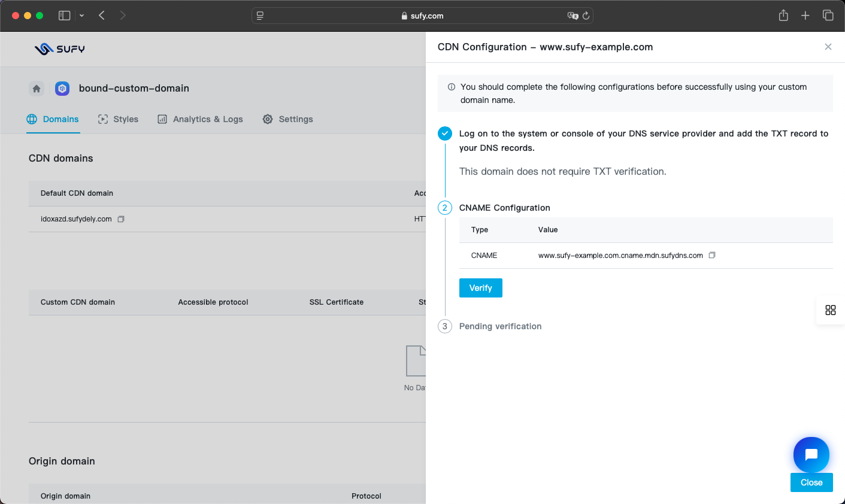Click the blue Close button

pos(811,482)
